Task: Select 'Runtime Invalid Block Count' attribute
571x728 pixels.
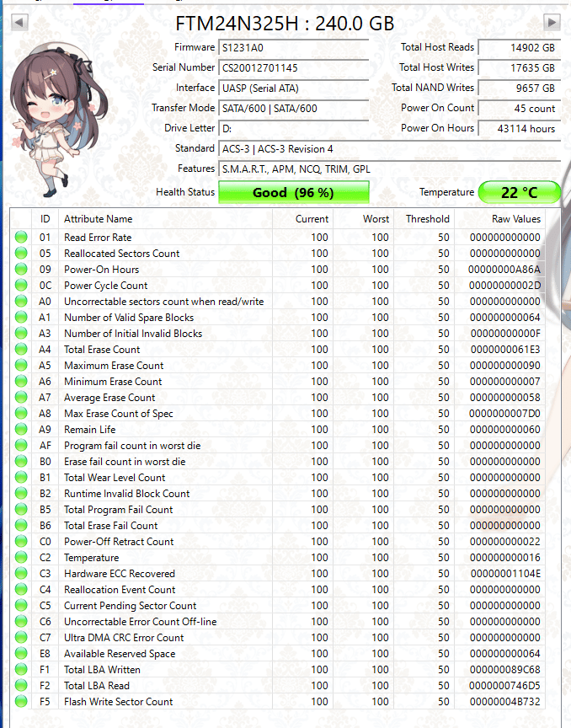Action: 126,494
